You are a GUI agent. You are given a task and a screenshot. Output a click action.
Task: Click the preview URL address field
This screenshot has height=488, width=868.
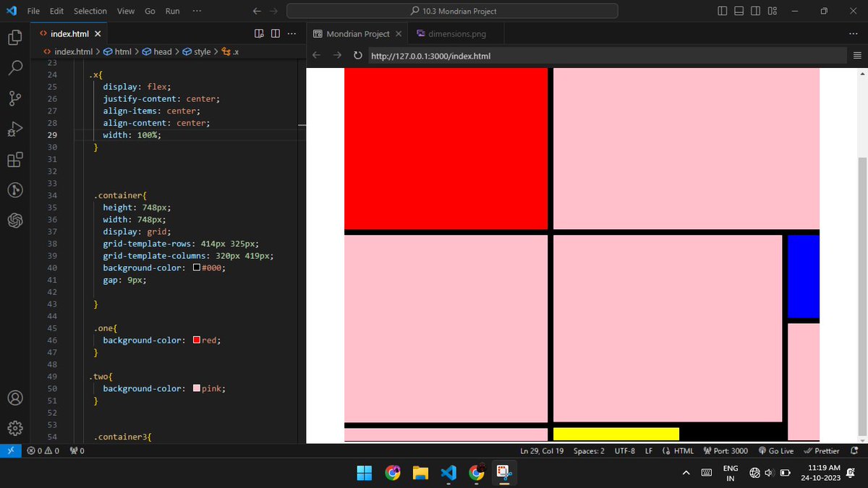(606, 56)
